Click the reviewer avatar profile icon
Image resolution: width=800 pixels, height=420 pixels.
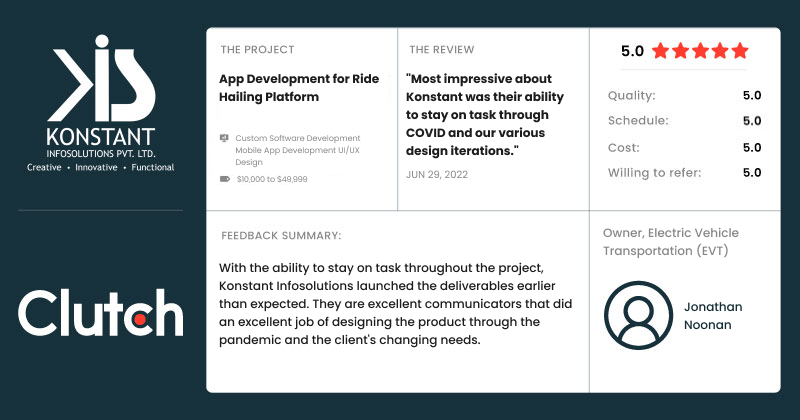[638, 315]
